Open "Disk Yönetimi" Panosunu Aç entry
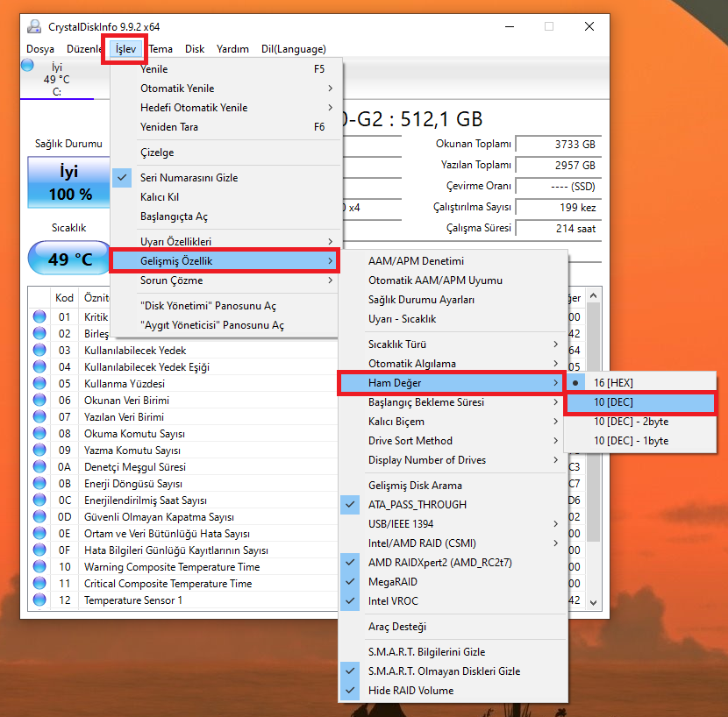 [x=226, y=306]
